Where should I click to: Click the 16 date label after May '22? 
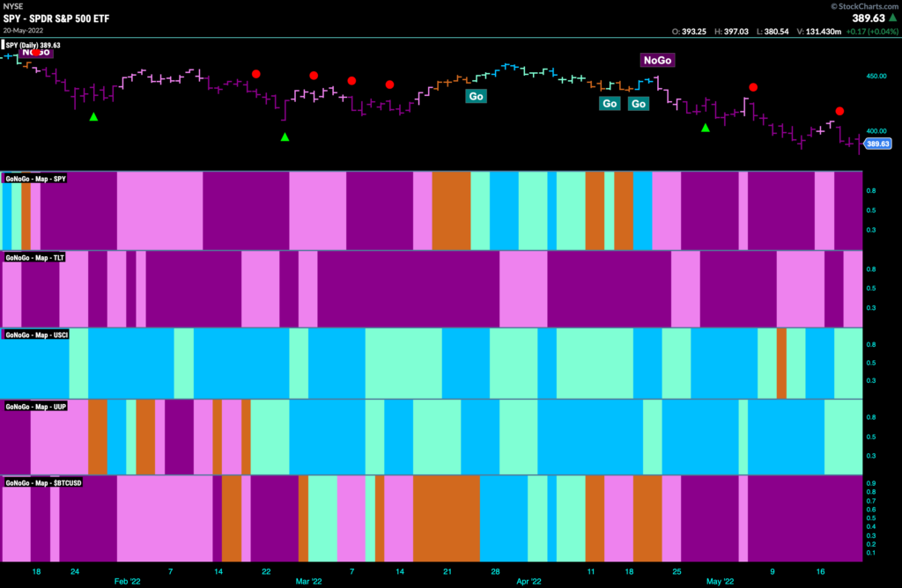pyautogui.click(x=820, y=571)
